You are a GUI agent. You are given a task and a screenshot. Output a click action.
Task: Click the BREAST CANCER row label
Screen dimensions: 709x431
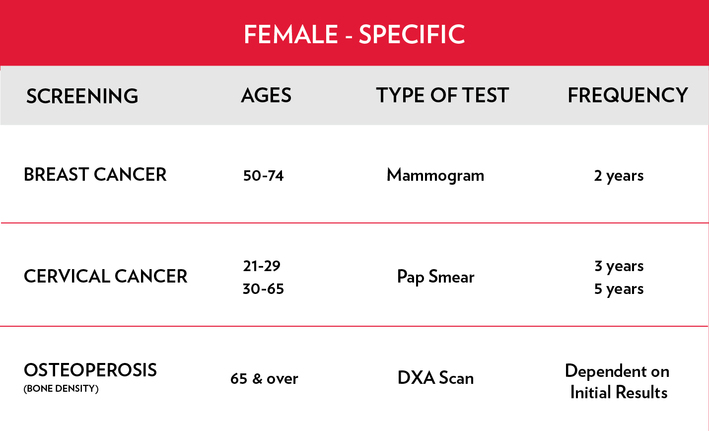95,175
